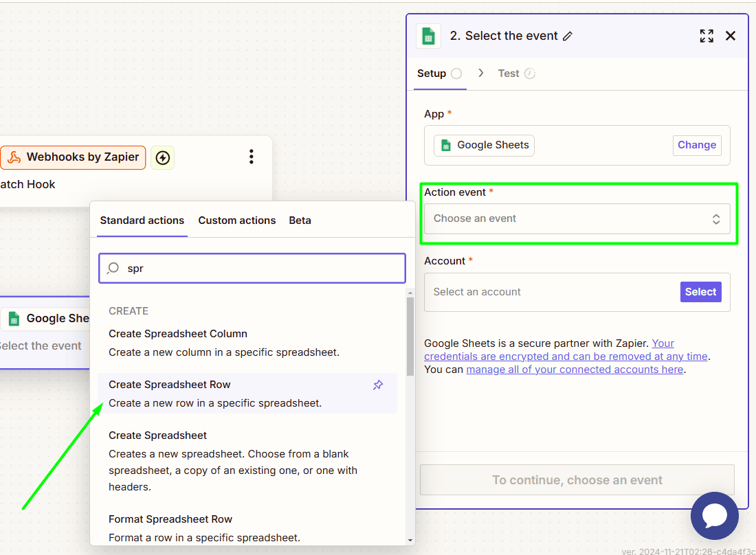Click 'To continue, choose an event' button
756x555 pixels.
(x=577, y=480)
